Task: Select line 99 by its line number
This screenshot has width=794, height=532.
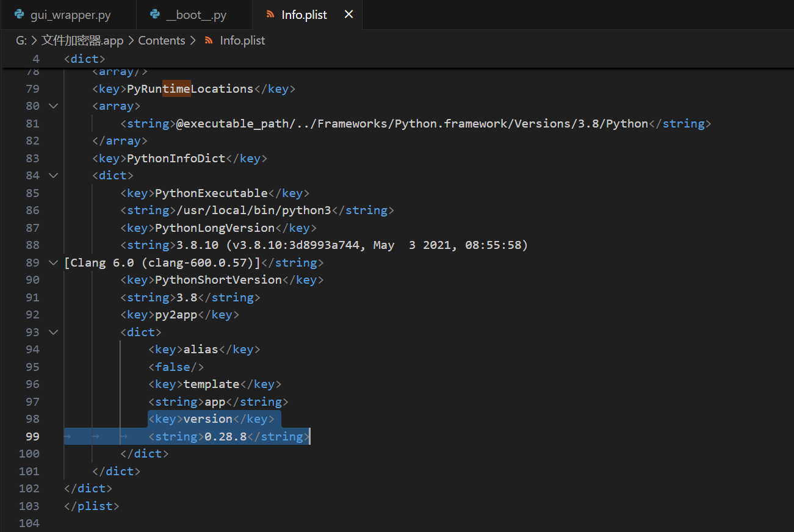Action: pyautogui.click(x=32, y=437)
